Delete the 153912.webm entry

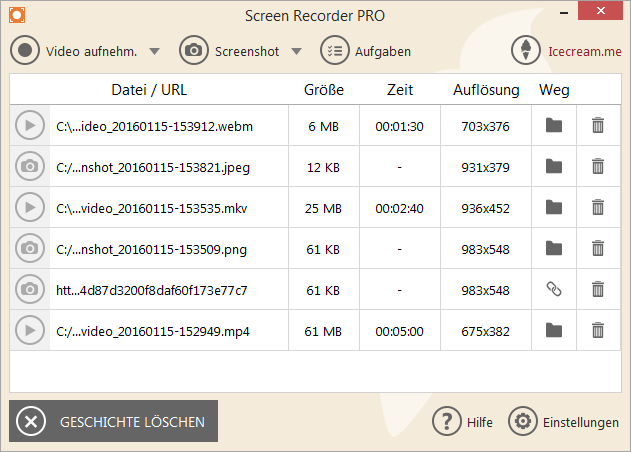pos(598,125)
